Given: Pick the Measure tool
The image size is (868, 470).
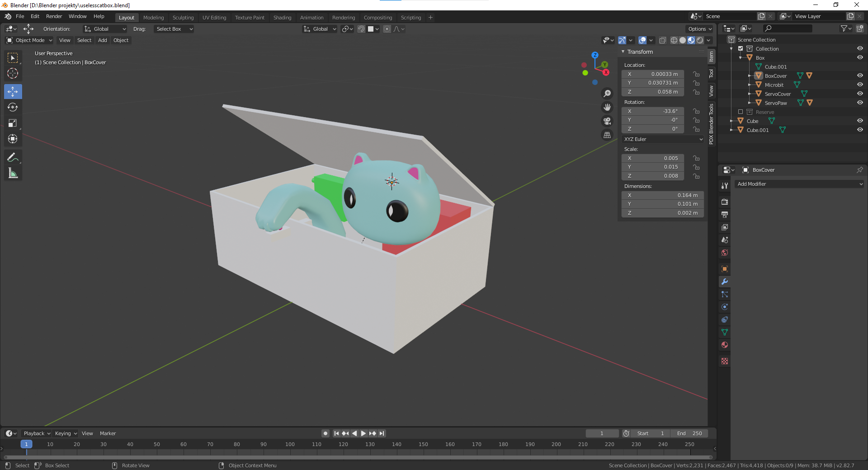Looking at the screenshot, I should pyautogui.click(x=13, y=173).
